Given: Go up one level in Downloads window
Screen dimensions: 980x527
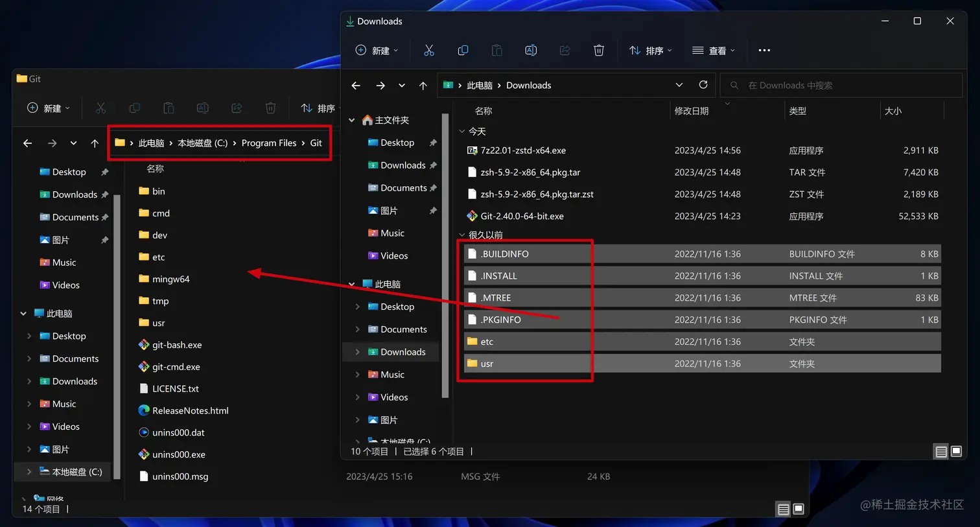Looking at the screenshot, I should pos(423,86).
